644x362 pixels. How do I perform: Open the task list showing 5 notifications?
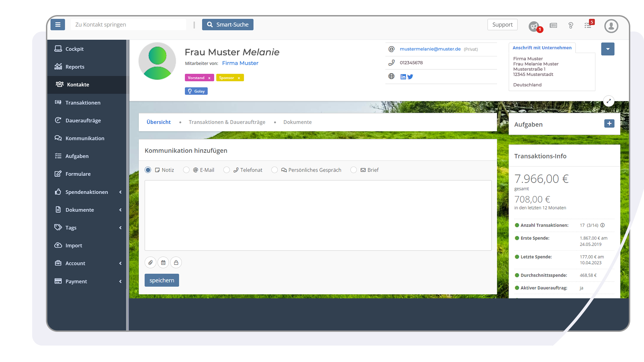pos(588,25)
